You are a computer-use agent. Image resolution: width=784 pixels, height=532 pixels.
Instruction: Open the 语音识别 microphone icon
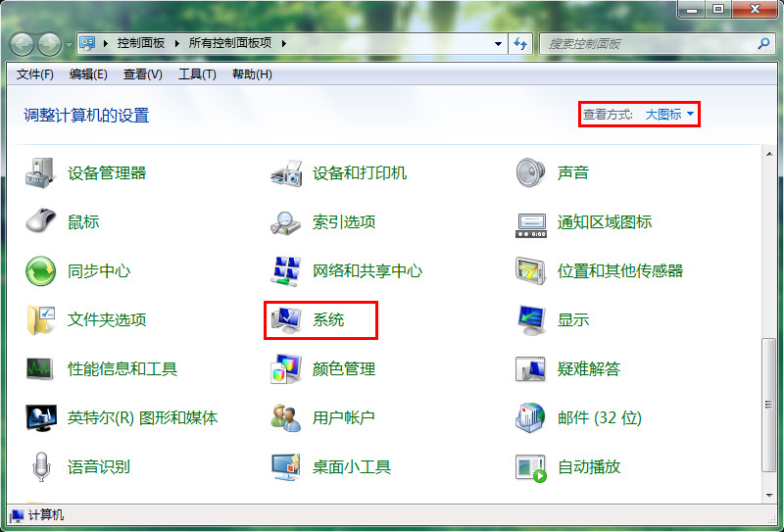[40, 467]
